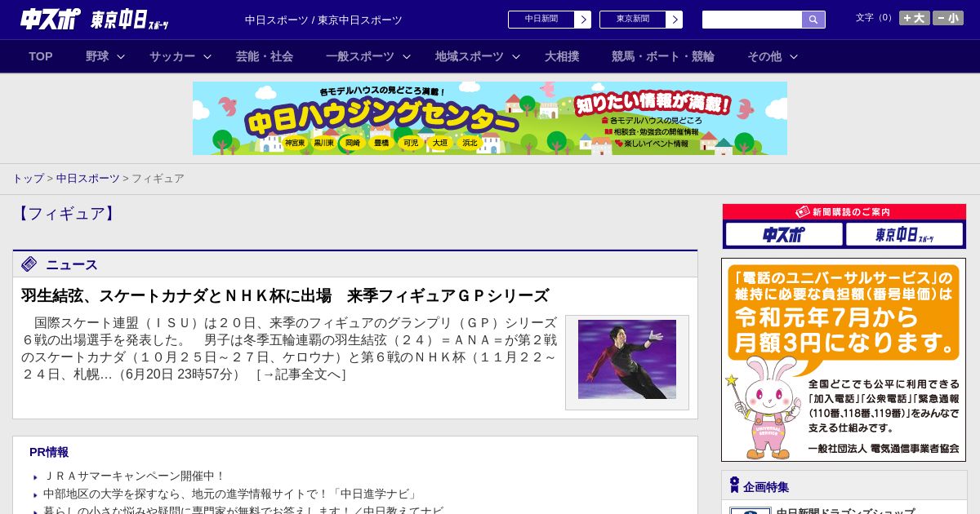Click the 東京中日スポーツ logo in header
Image resolution: width=980 pixels, height=514 pixels.
click(130, 20)
